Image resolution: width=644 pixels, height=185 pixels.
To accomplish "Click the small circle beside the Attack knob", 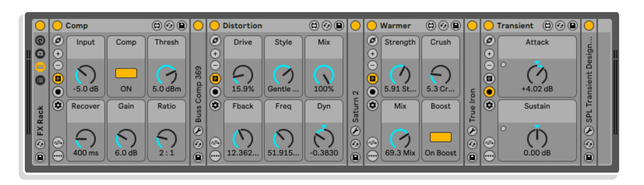I will (503, 65).
